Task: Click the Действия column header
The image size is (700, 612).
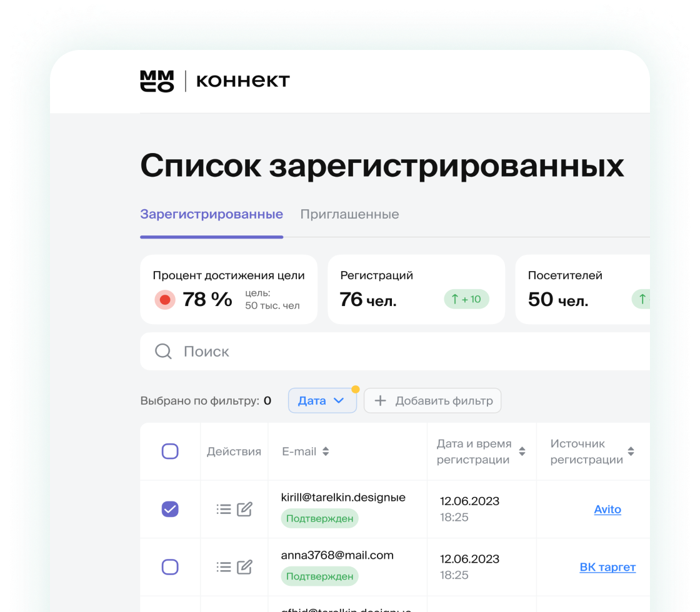Action: [x=234, y=452]
